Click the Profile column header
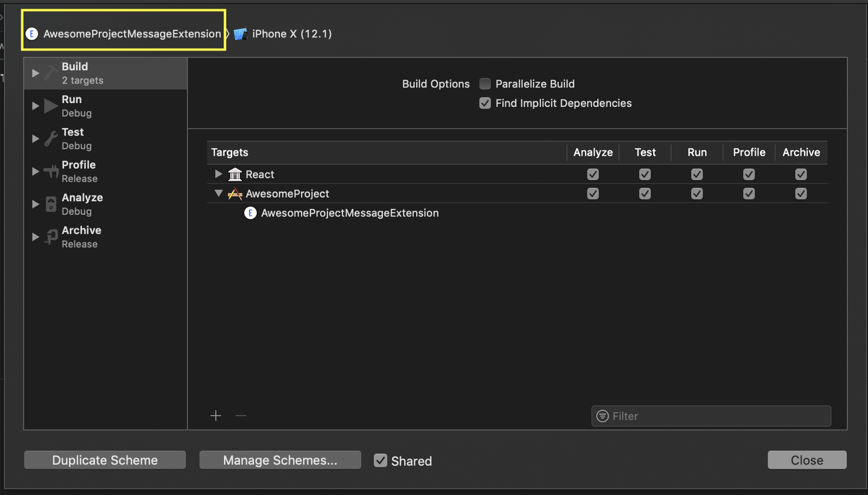This screenshot has height=495, width=868. [749, 153]
